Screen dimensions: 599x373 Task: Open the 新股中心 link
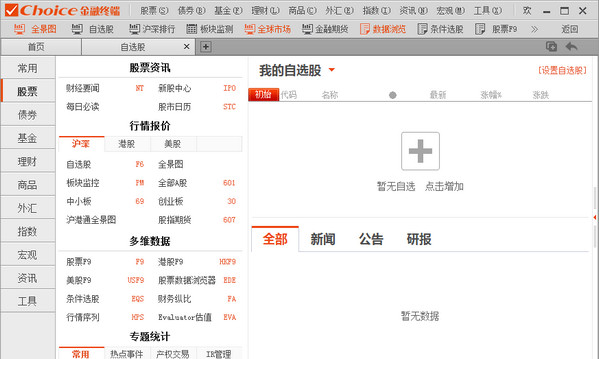point(175,88)
